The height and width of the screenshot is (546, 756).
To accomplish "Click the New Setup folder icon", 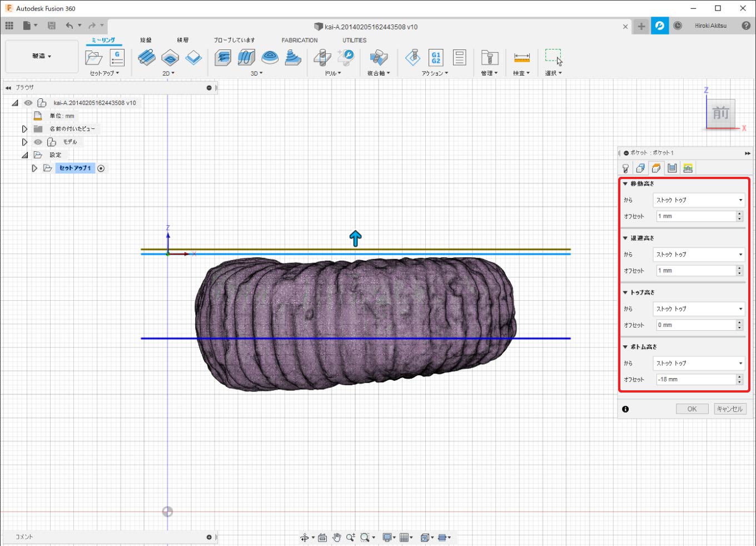I will coord(93,57).
